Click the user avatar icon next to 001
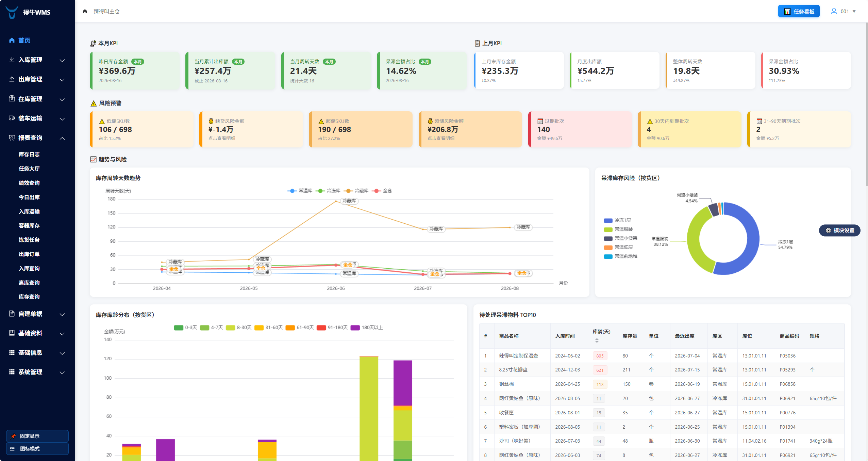Viewport: 868px width, 461px height. tap(834, 11)
